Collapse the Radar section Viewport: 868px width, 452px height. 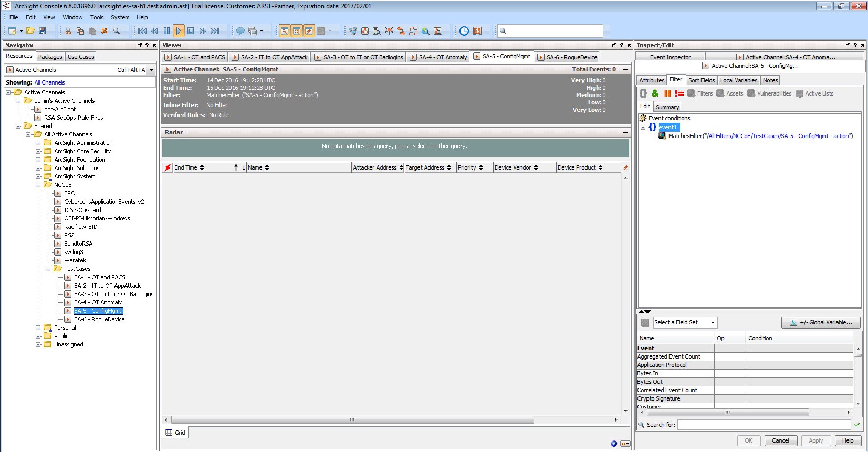[625, 132]
